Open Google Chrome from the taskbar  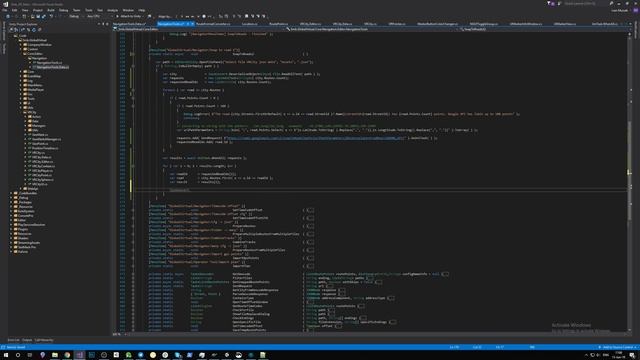coord(67,355)
